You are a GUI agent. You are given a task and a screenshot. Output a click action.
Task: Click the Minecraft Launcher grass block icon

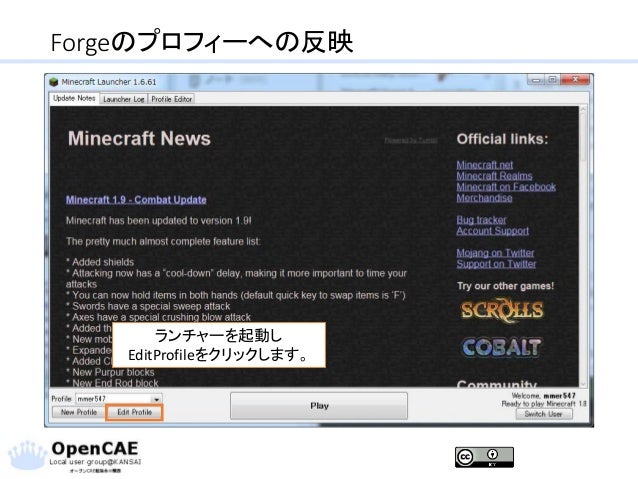click(54, 82)
